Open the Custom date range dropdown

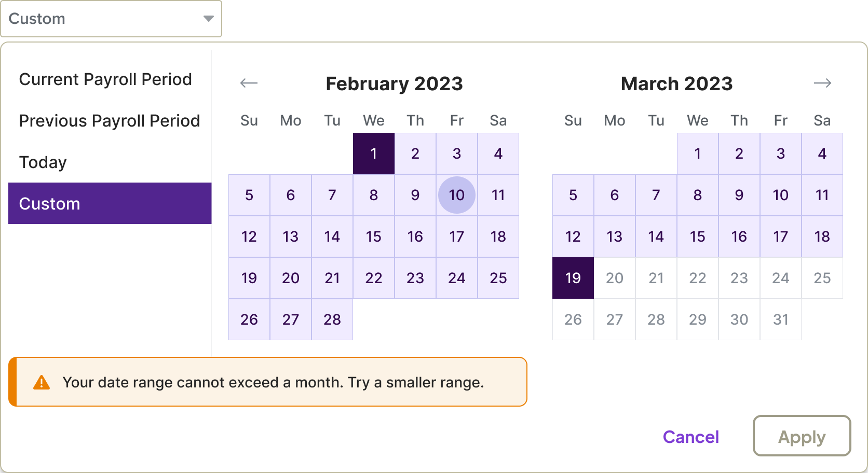click(111, 19)
